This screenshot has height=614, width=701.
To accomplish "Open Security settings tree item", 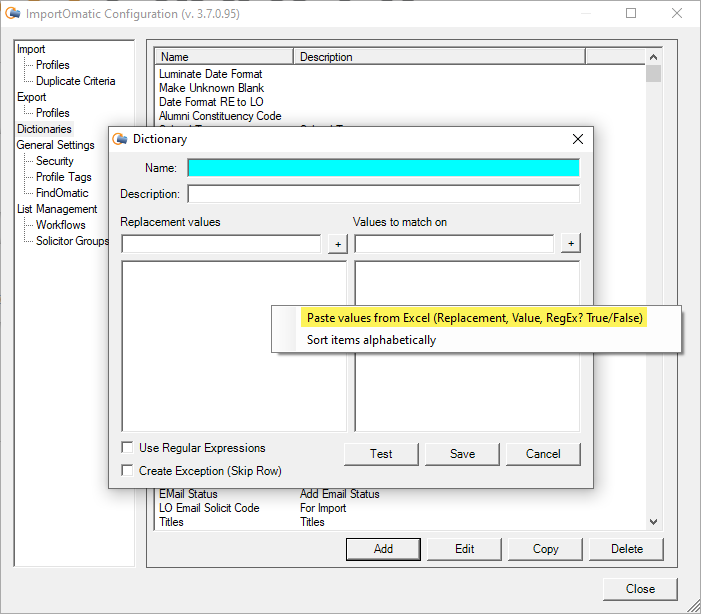I will click(x=55, y=161).
